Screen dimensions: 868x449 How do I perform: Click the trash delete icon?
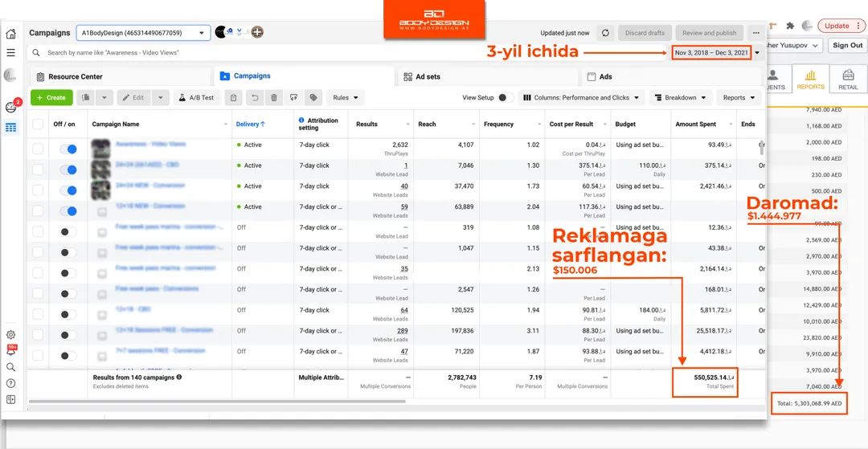pyautogui.click(x=274, y=97)
